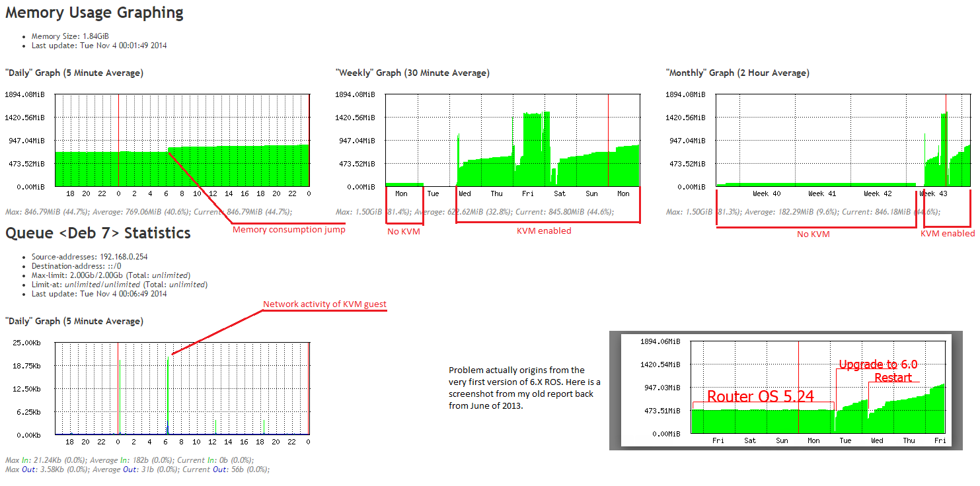
Task: Click the Memory consumption jump annotation
Action: click(x=289, y=230)
